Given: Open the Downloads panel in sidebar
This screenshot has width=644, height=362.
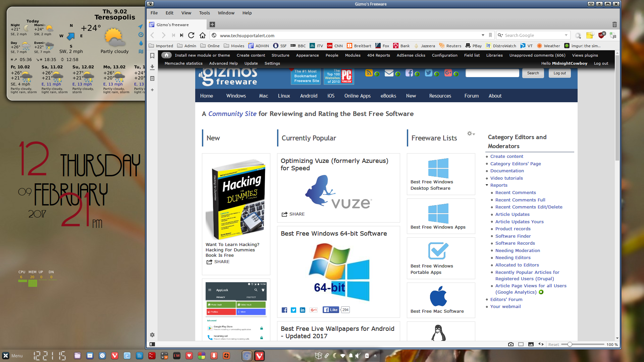Looking at the screenshot, I should (152, 67).
